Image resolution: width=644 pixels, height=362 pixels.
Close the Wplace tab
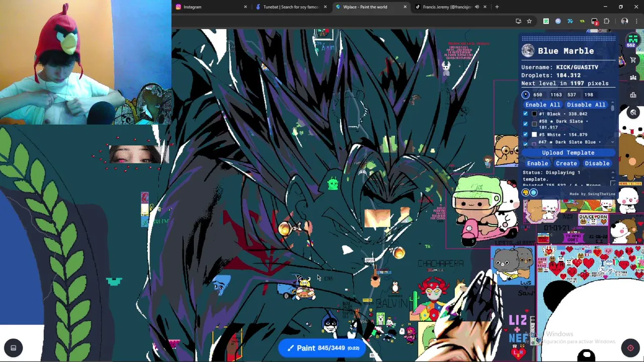405,7
